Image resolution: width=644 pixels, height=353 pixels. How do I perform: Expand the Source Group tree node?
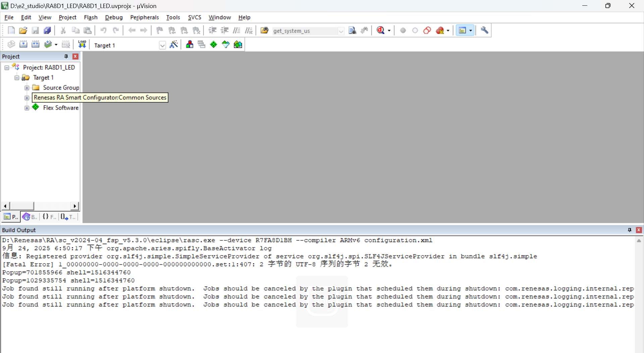click(27, 88)
